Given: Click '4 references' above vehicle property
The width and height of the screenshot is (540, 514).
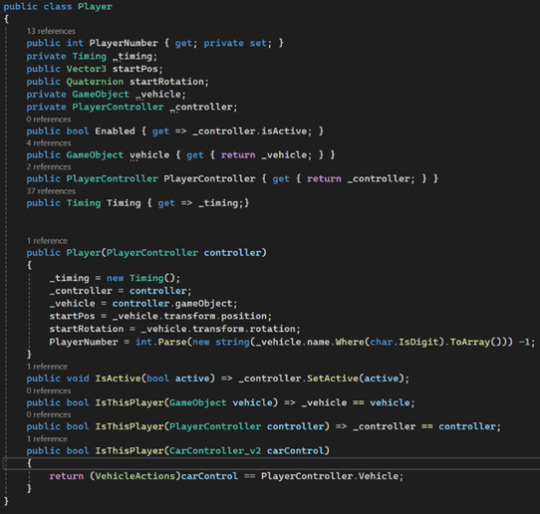Looking at the screenshot, I should pyautogui.click(x=49, y=143).
